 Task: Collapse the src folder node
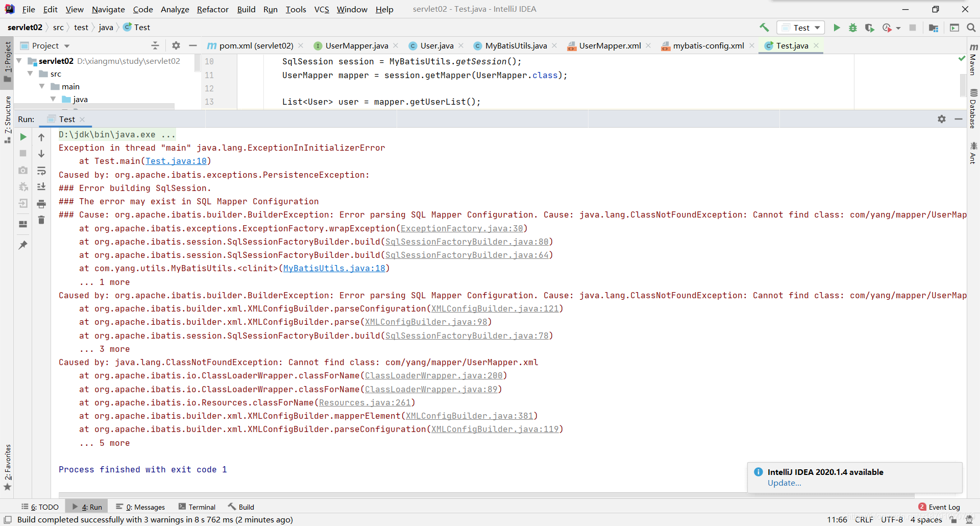point(30,74)
